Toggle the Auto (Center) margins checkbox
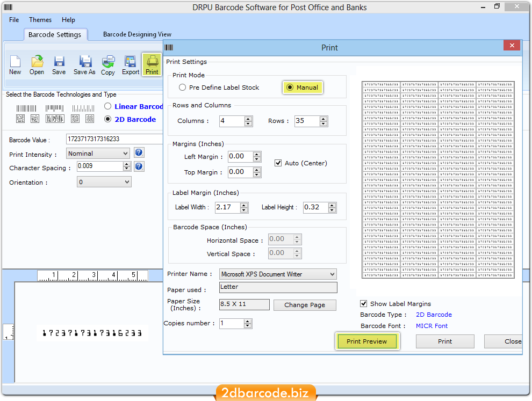 tap(278, 163)
